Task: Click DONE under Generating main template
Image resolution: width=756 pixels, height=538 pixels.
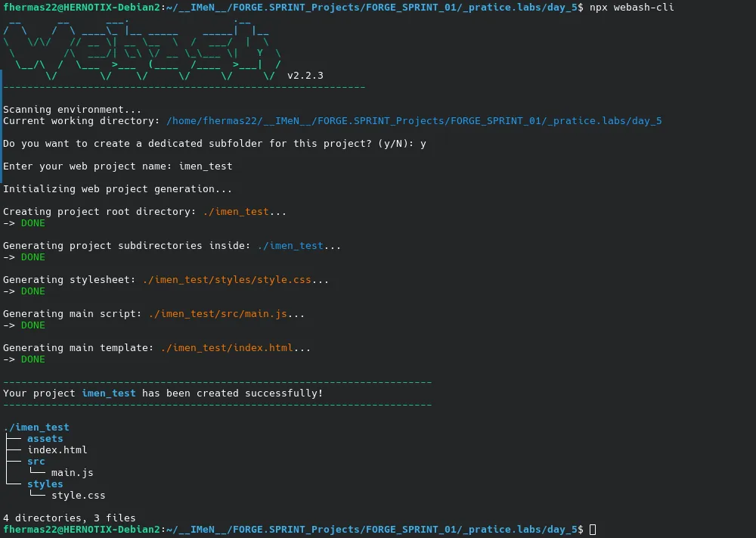Action: (33, 359)
